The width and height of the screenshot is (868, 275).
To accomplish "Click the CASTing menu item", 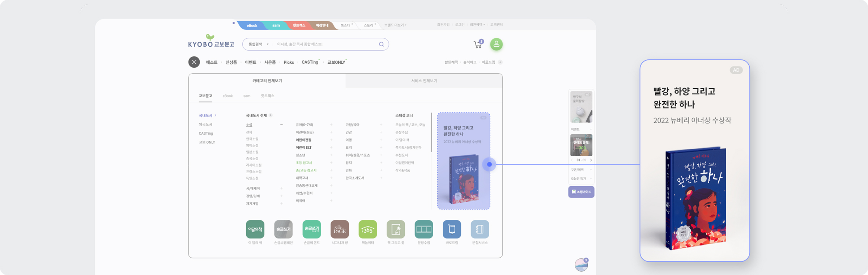I will (x=310, y=62).
